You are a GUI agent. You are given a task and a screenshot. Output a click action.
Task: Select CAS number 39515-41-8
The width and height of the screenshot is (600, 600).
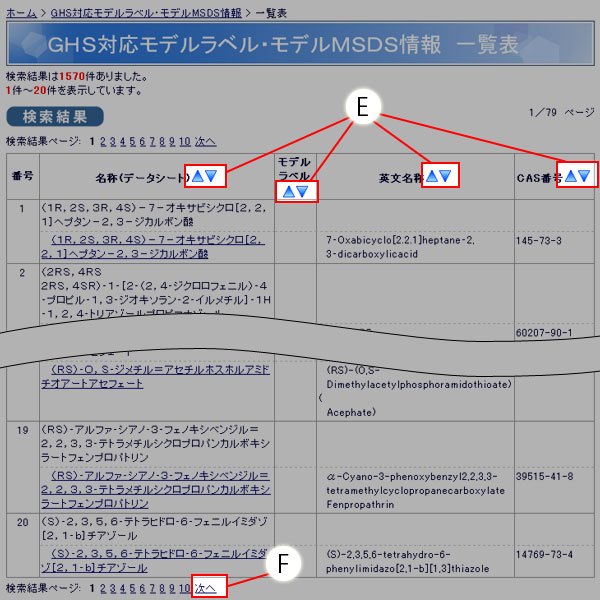click(x=545, y=476)
